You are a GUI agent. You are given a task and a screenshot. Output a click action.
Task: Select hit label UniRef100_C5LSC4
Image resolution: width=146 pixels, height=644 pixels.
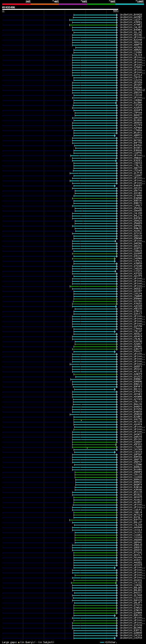[131, 55]
